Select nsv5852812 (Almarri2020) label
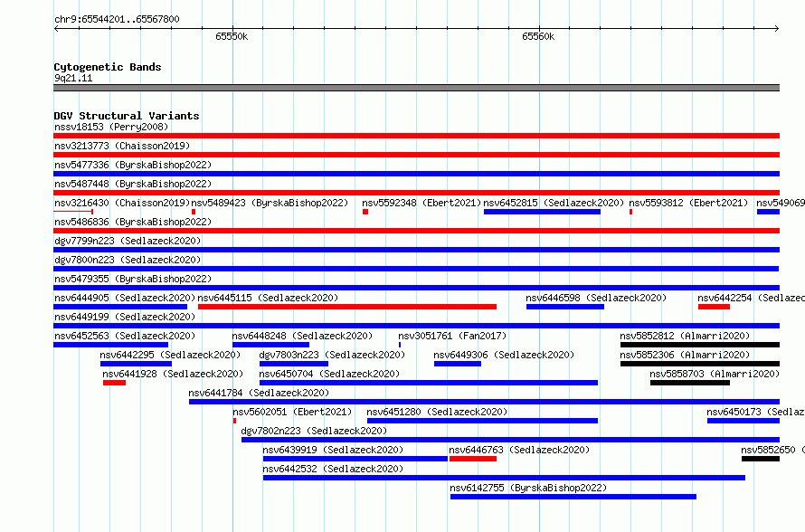 click(x=685, y=336)
